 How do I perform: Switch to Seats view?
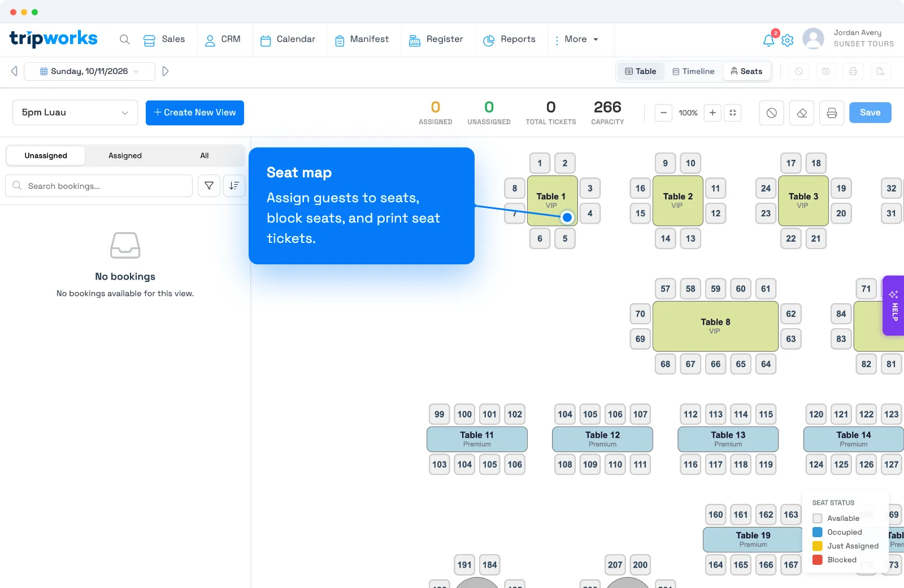pos(746,71)
